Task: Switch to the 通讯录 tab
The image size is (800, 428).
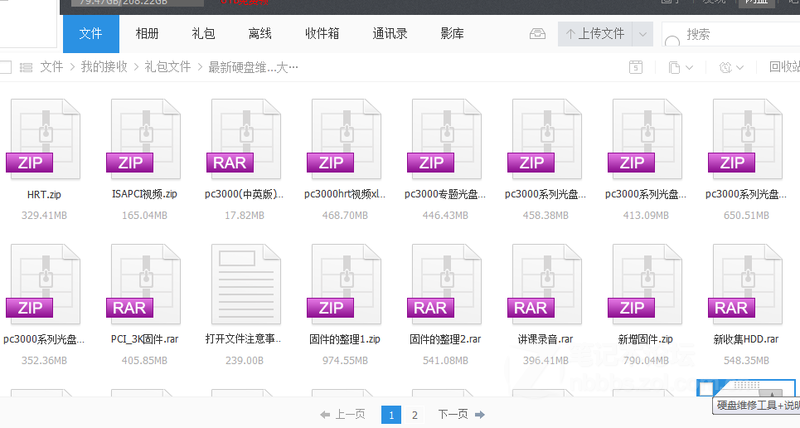Action: (390, 34)
